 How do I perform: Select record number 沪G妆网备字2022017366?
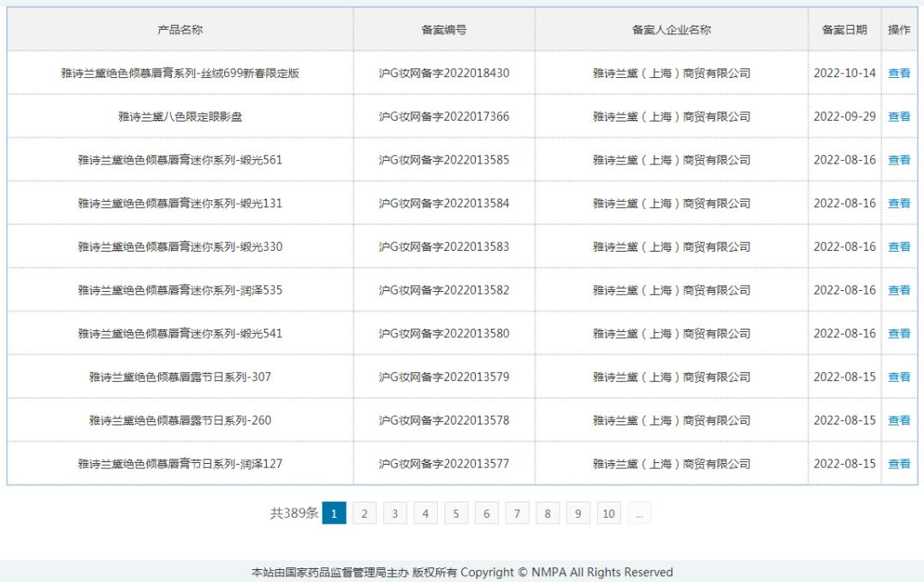444,116
